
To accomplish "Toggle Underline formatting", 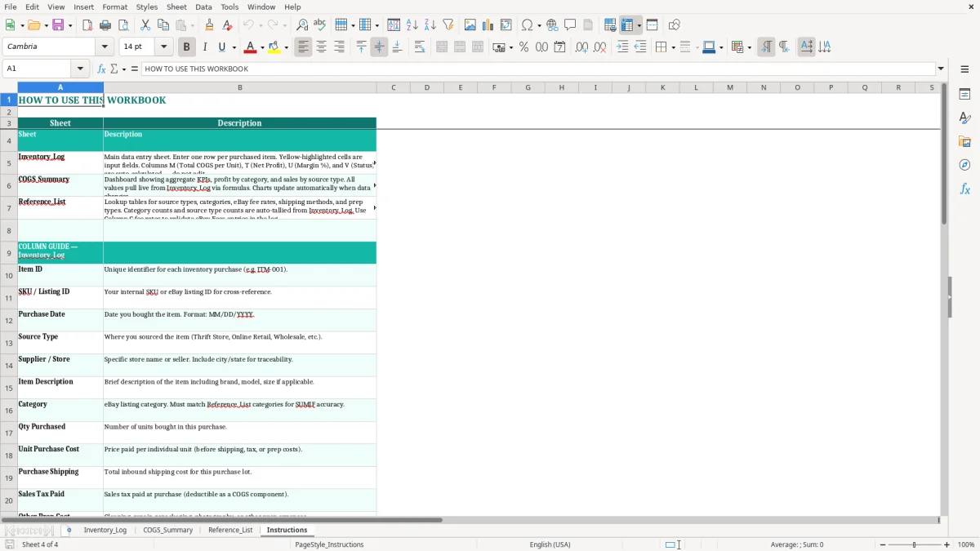I will click(x=222, y=47).
